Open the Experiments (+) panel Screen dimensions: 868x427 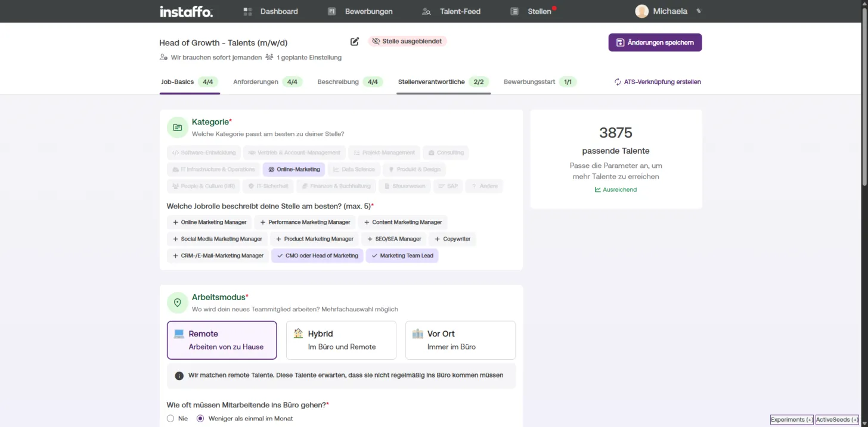pos(792,420)
